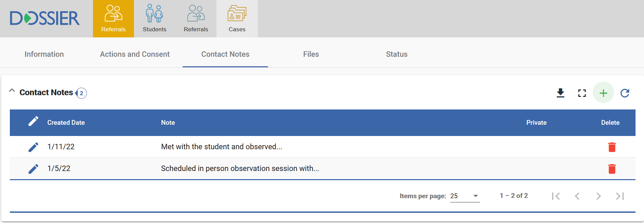Open the Status tab

click(397, 54)
